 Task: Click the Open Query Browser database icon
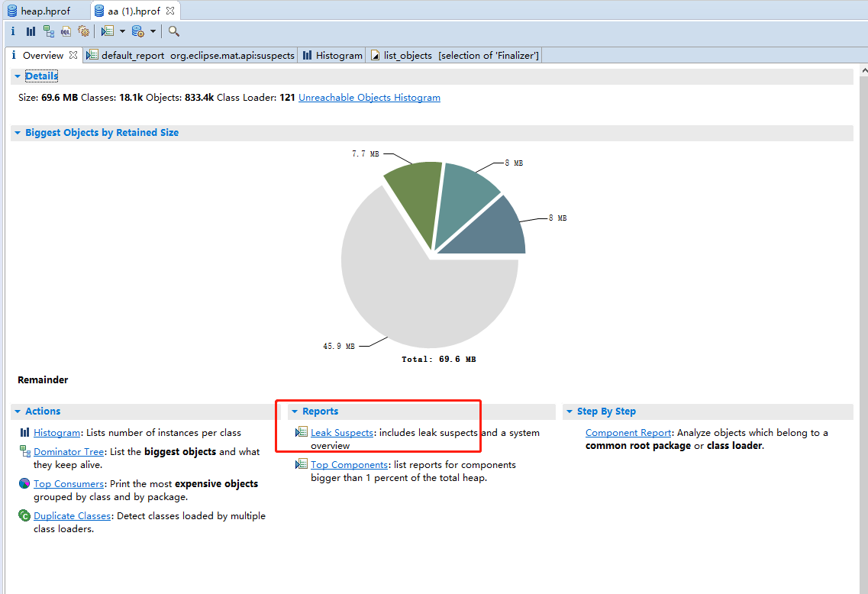tap(138, 31)
